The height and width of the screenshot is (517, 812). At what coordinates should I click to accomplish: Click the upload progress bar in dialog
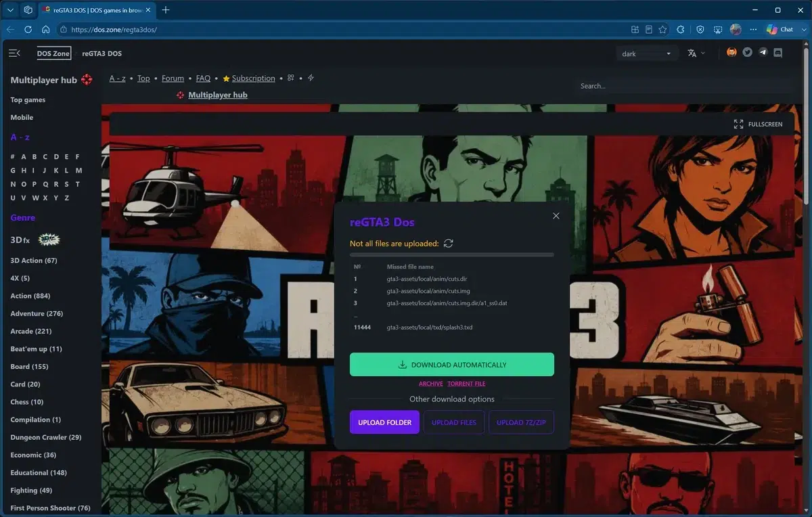point(452,254)
